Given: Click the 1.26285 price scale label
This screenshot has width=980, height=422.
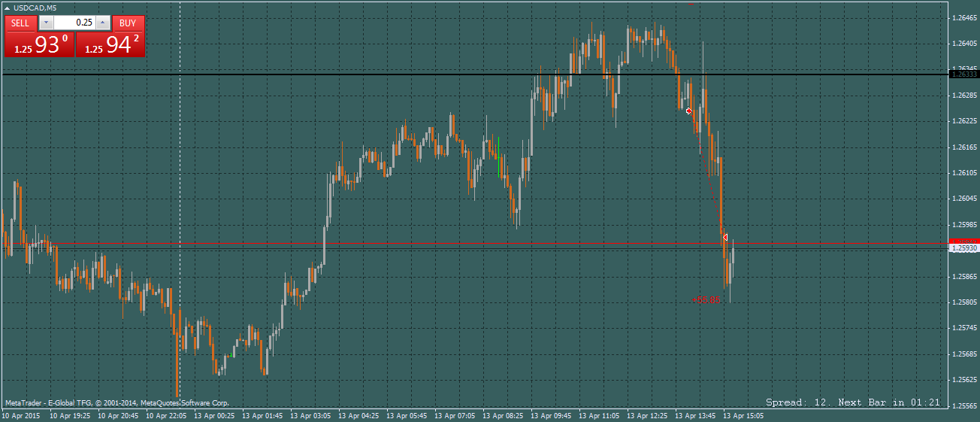Looking at the screenshot, I should (x=964, y=95).
